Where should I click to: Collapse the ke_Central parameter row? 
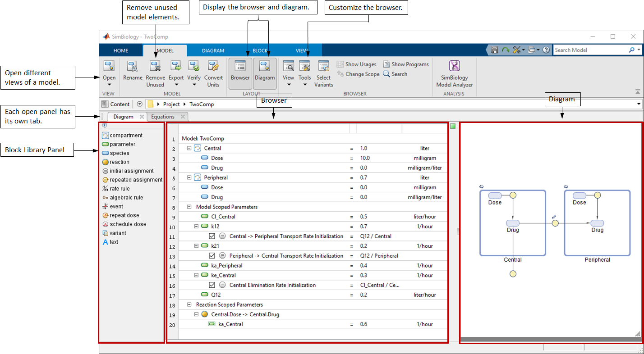click(x=197, y=275)
